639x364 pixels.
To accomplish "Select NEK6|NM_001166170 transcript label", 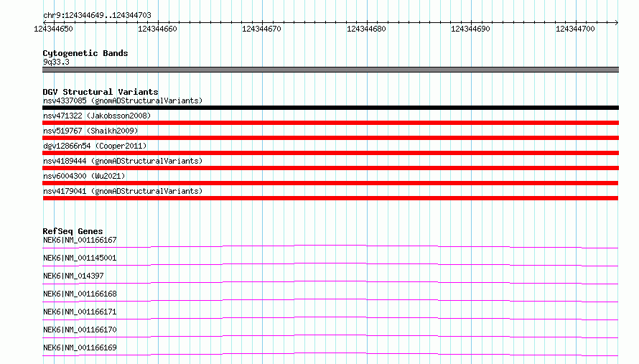I will pos(80,330).
